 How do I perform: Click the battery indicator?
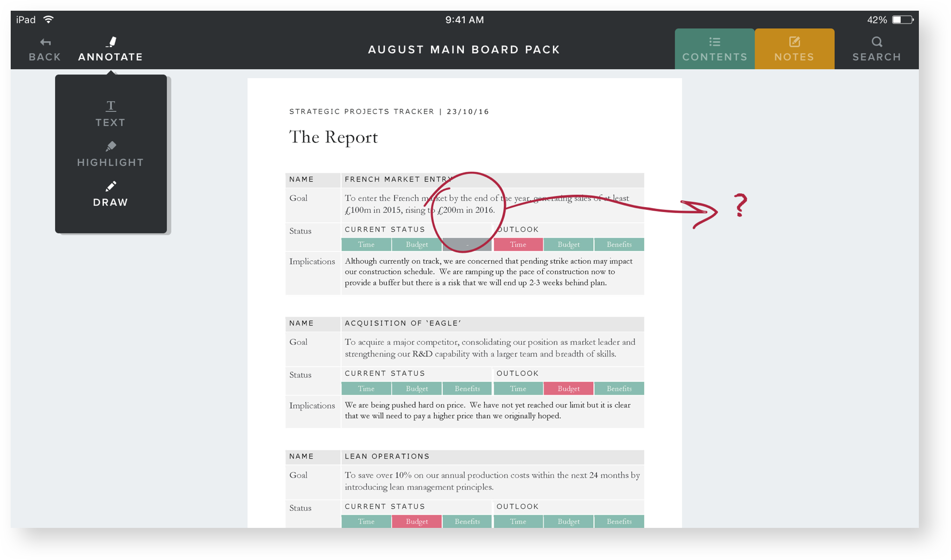coord(902,19)
